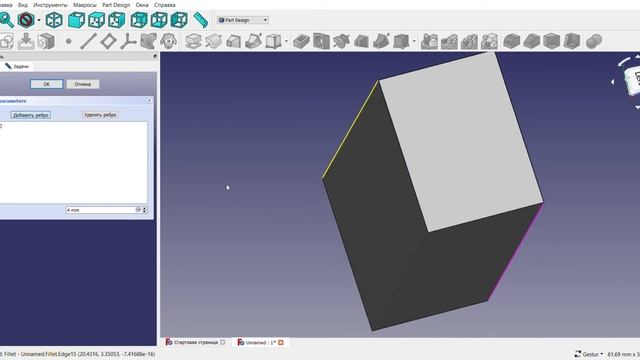The height and width of the screenshot is (360, 640).
Task: Undock the task panel via float button
Action: click(x=155, y=56)
